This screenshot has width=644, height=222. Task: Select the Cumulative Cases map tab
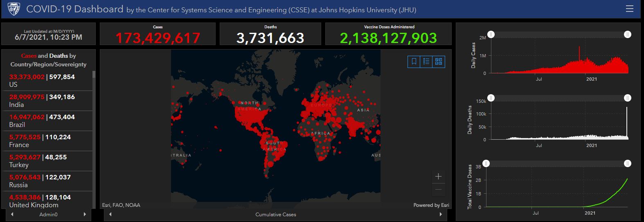pyautogui.click(x=275, y=214)
